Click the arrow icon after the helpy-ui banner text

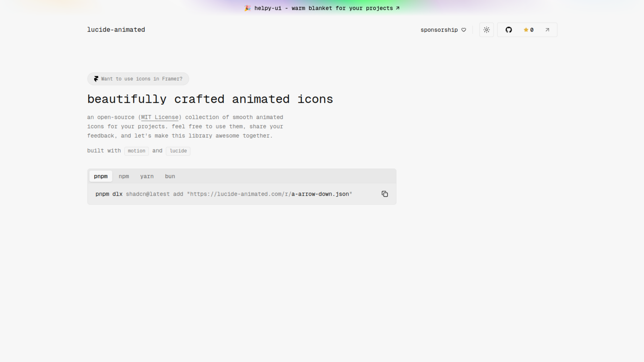[397, 8]
